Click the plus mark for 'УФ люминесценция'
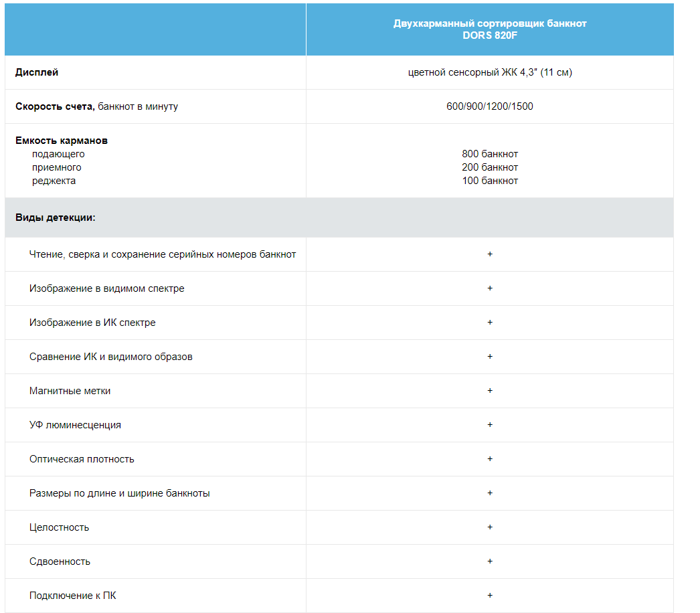Screen dimensions: 700x613 [490, 424]
